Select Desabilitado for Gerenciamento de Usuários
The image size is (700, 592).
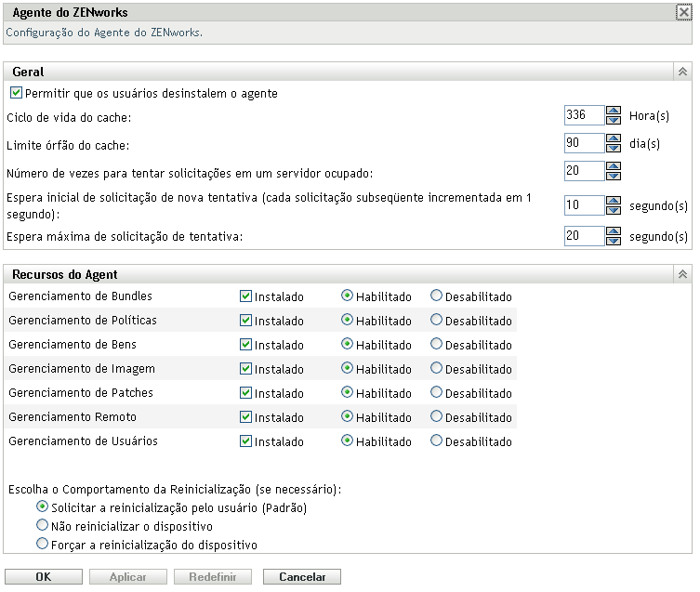coord(436,441)
